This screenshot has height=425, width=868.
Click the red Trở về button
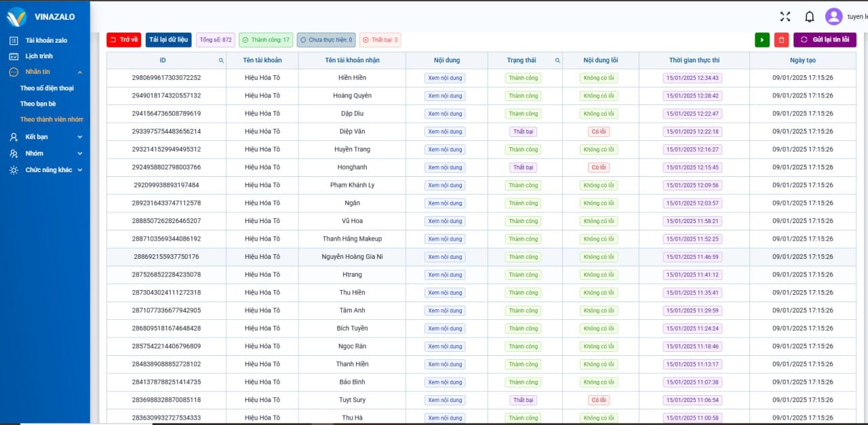coord(123,40)
